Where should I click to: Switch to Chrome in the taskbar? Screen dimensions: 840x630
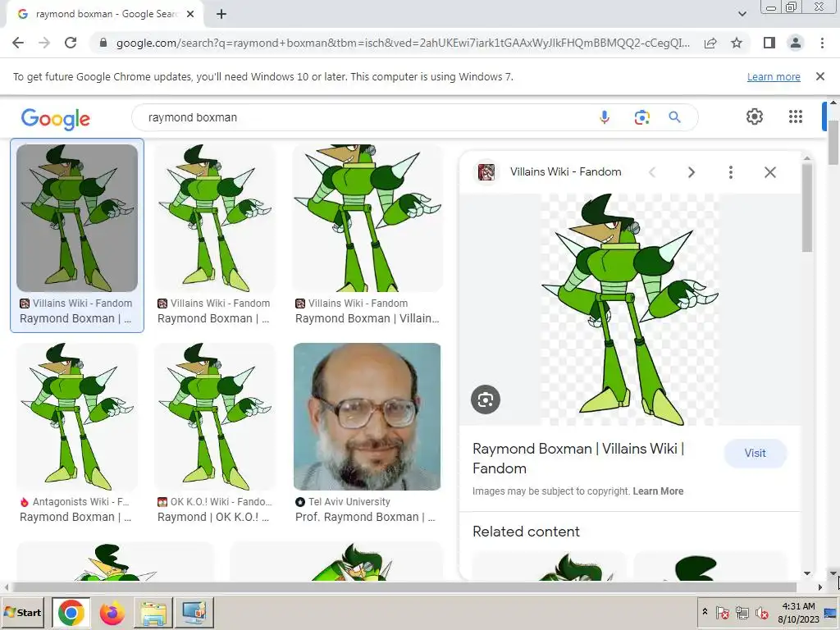click(71, 612)
